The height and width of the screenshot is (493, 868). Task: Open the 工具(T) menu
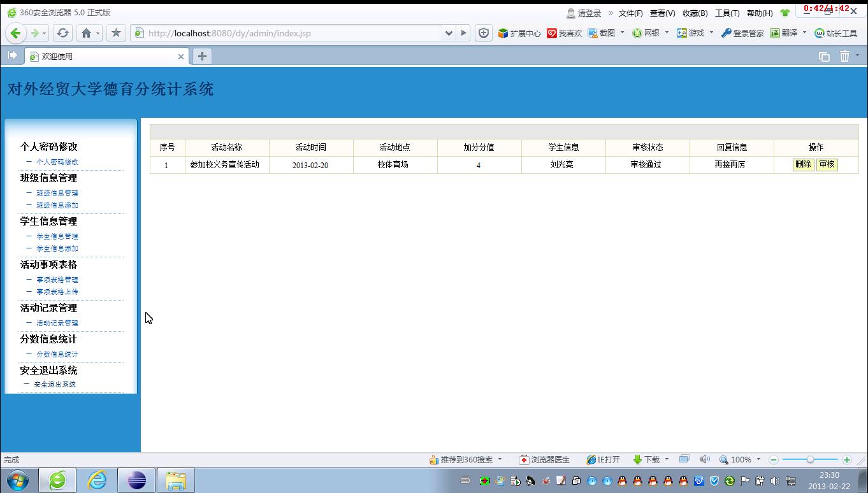(727, 13)
